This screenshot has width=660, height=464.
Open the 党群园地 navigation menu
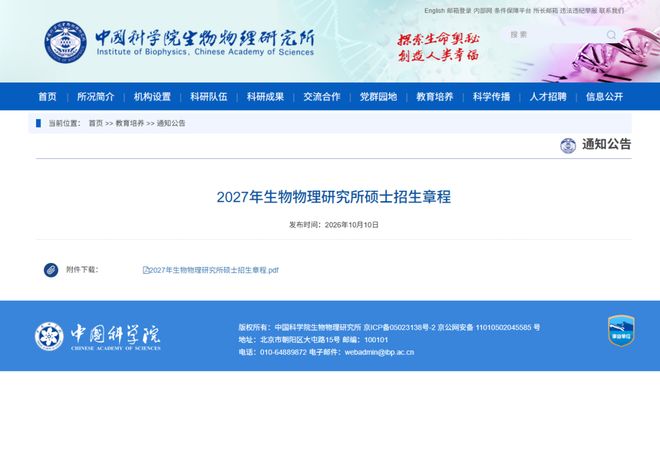point(378,97)
